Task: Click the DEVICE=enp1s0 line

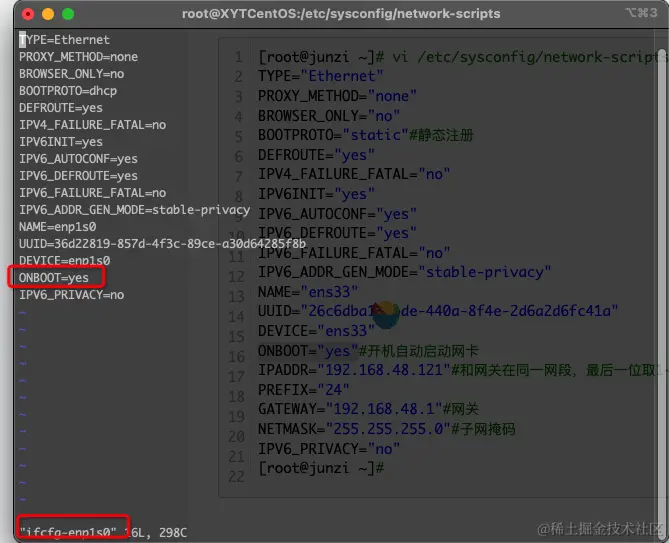Action: 64,260
